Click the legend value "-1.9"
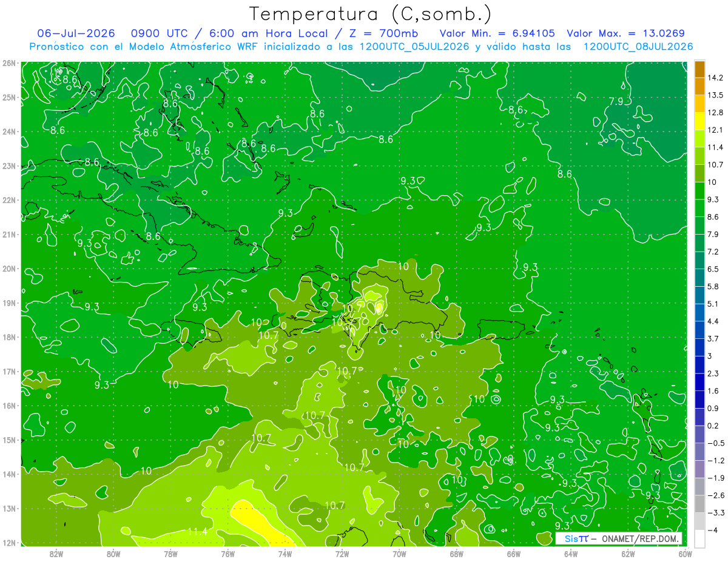728x562 pixels. coord(715,478)
